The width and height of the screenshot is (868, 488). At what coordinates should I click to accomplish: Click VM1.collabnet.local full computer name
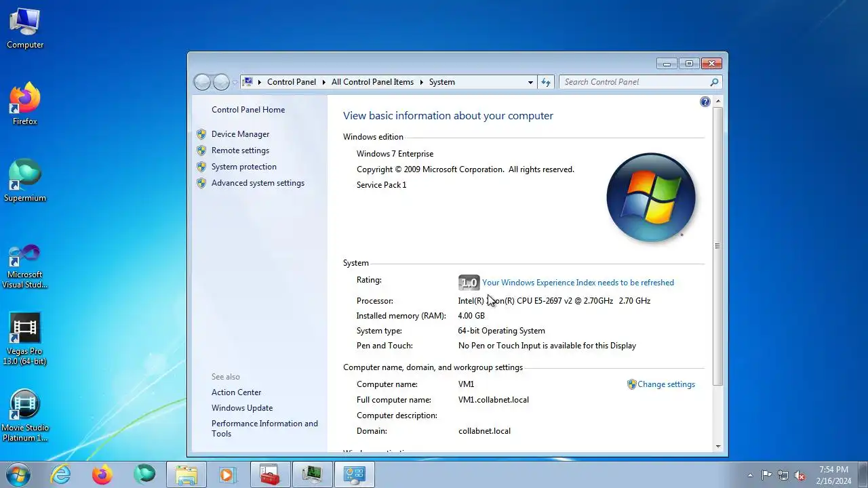[x=494, y=400]
